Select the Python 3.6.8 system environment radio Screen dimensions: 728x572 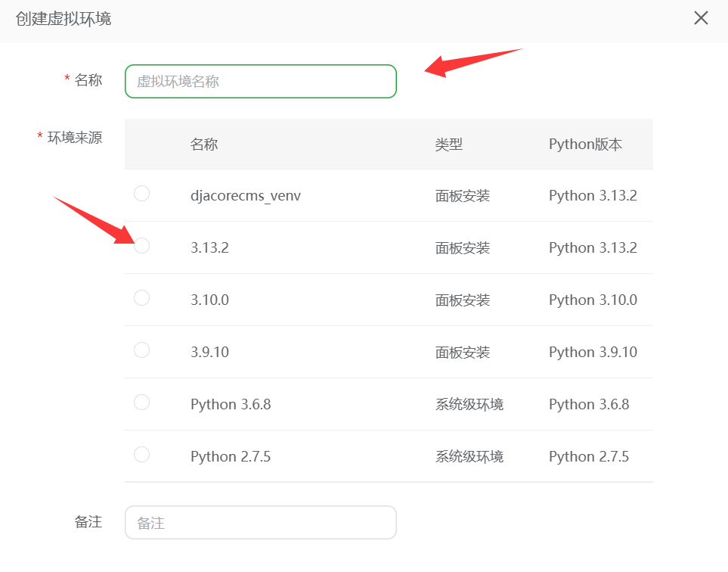pos(141,403)
